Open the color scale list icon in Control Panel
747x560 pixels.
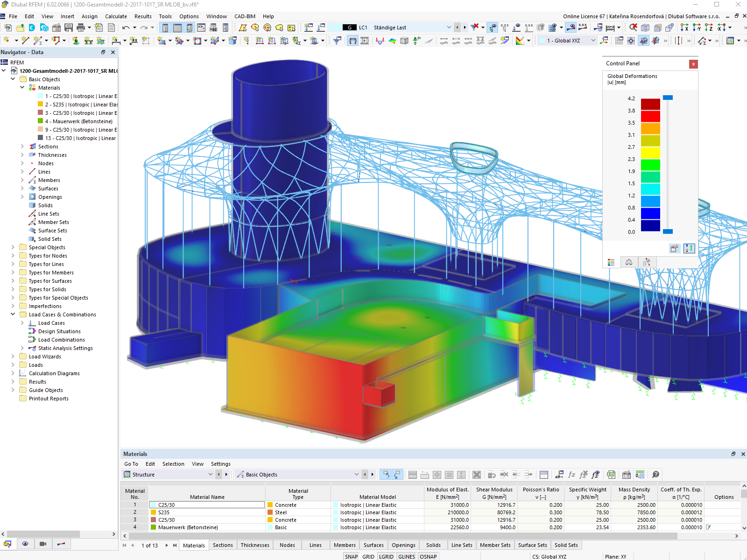coord(611,262)
